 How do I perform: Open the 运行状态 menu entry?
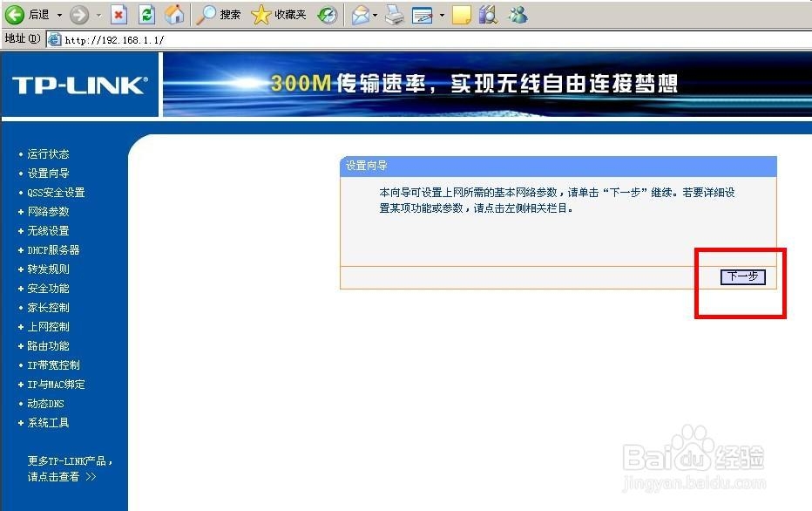coord(50,153)
